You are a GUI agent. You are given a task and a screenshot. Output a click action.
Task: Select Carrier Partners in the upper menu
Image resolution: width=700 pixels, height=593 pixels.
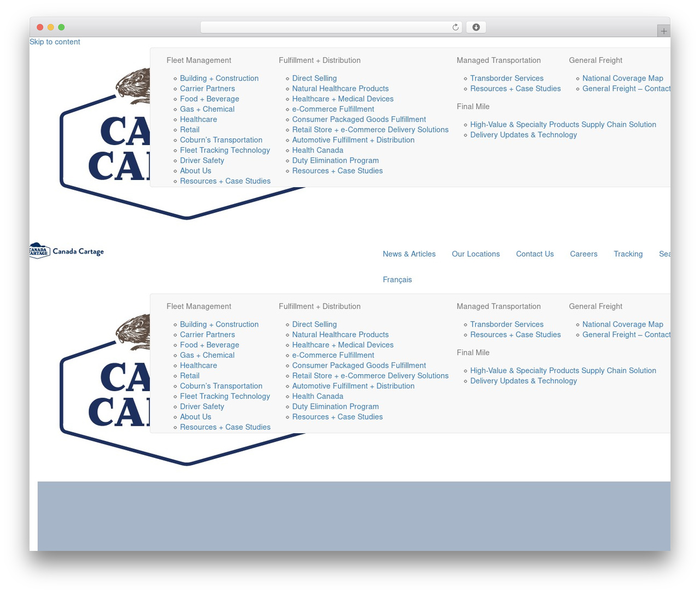coord(207,89)
